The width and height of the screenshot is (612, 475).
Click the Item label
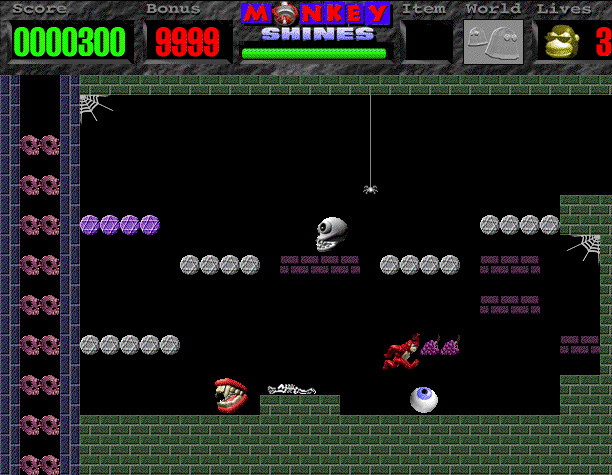pos(424,9)
